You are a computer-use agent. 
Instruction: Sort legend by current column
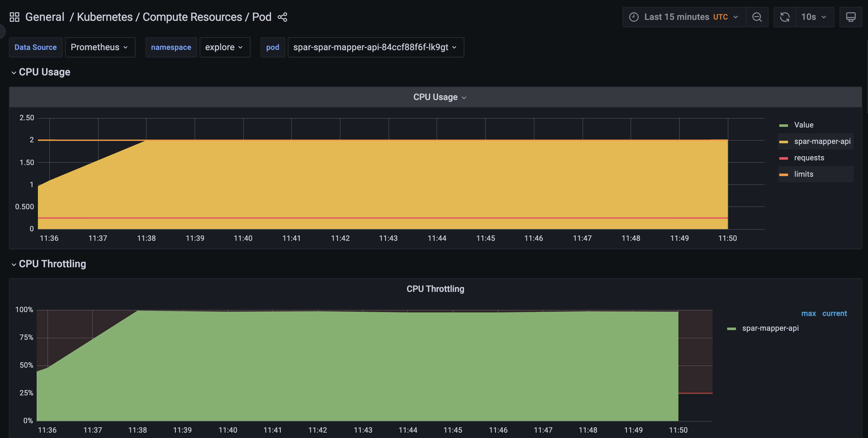834,313
